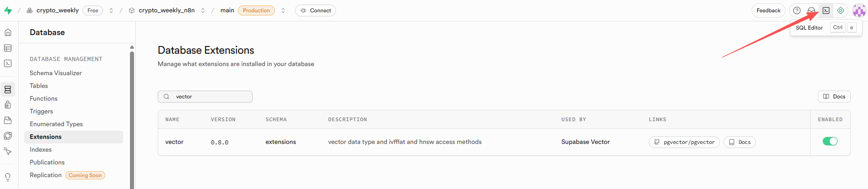Open the main branch switcher chevron
The image size is (868, 189).
(x=283, y=10)
